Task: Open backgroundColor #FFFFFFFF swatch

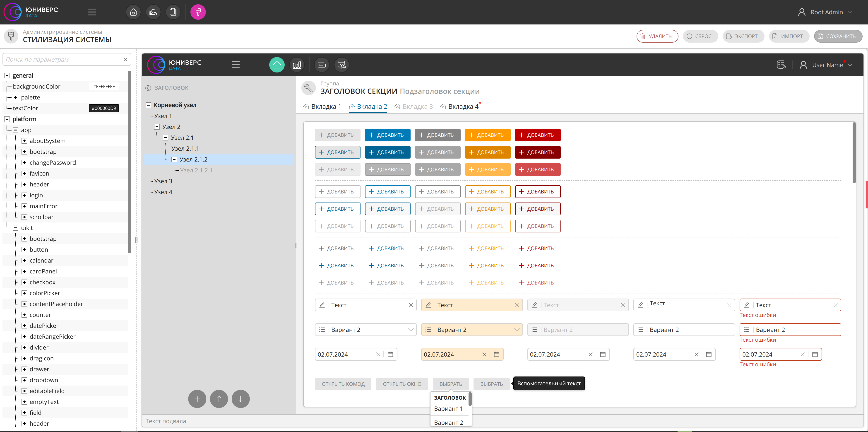Action: (x=104, y=87)
